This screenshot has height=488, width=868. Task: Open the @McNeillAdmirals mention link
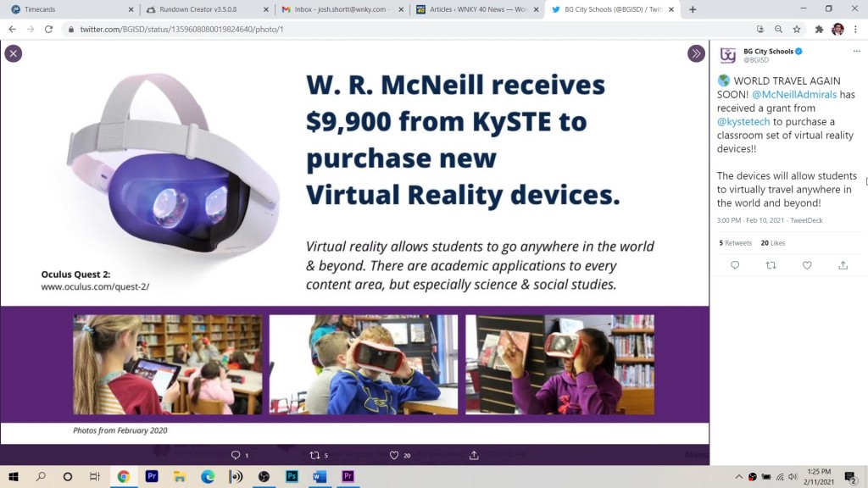(794, 95)
